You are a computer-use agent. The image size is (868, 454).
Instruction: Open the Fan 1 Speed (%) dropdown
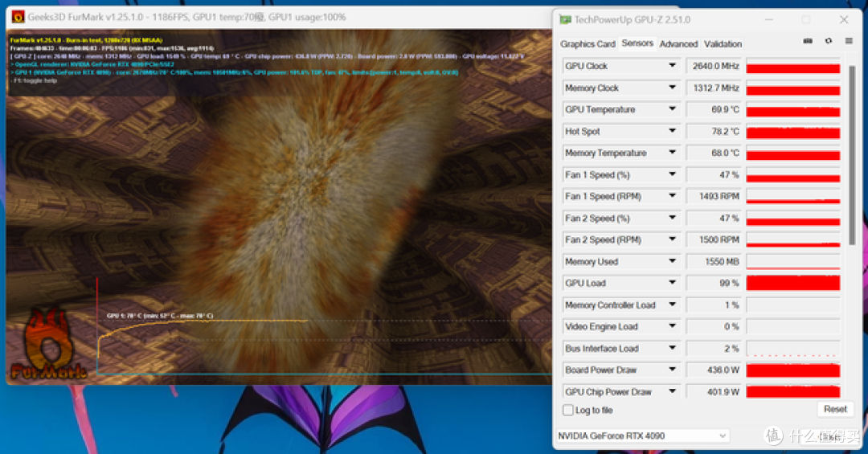[x=672, y=174]
